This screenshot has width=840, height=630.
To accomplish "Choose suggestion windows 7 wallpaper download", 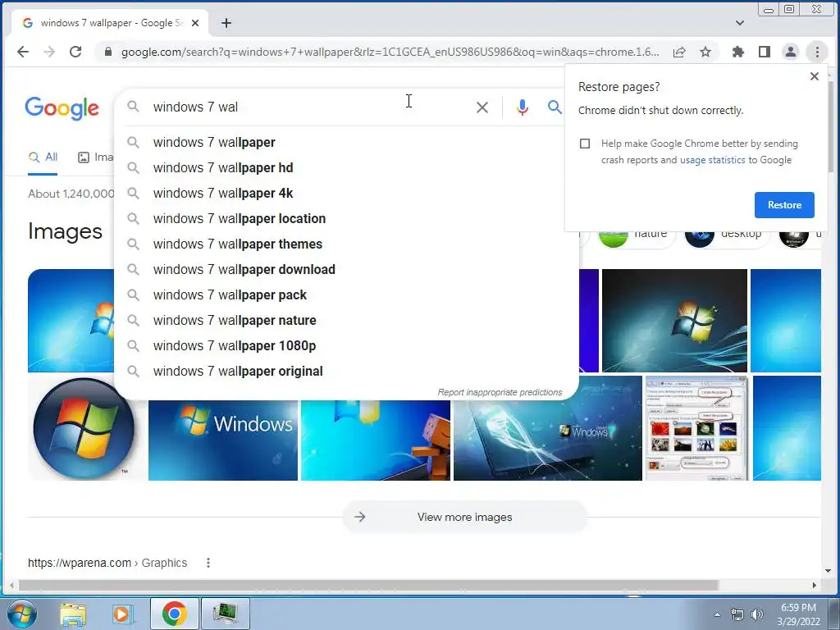I will [346, 269].
